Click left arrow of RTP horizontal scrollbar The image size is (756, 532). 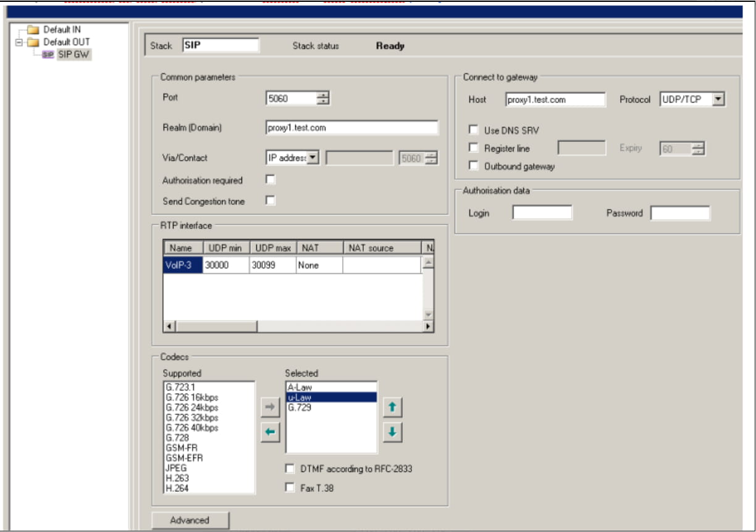coord(169,326)
